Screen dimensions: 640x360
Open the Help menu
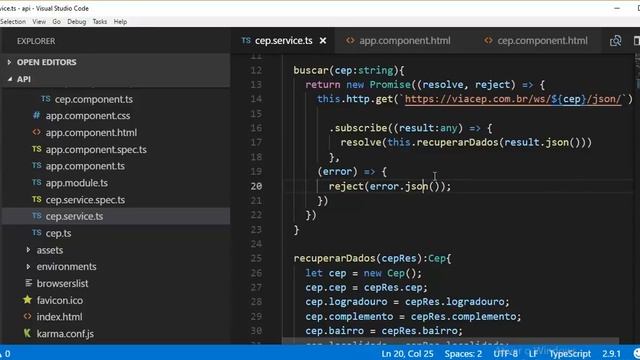[120, 22]
